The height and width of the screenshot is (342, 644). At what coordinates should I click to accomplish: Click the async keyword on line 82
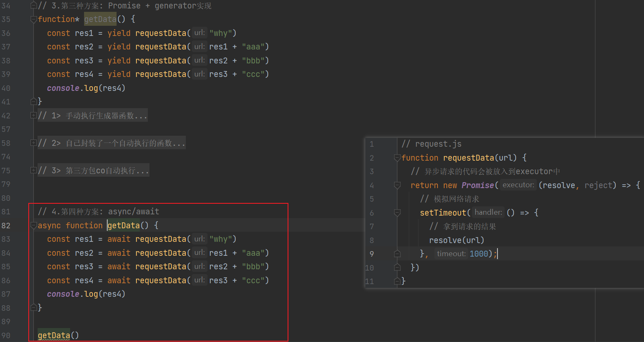pyautogui.click(x=49, y=225)
